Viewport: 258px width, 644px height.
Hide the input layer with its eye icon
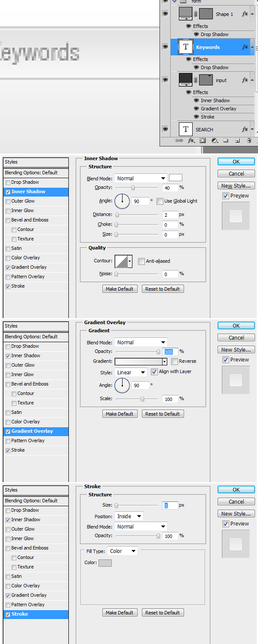pos(165,80)
